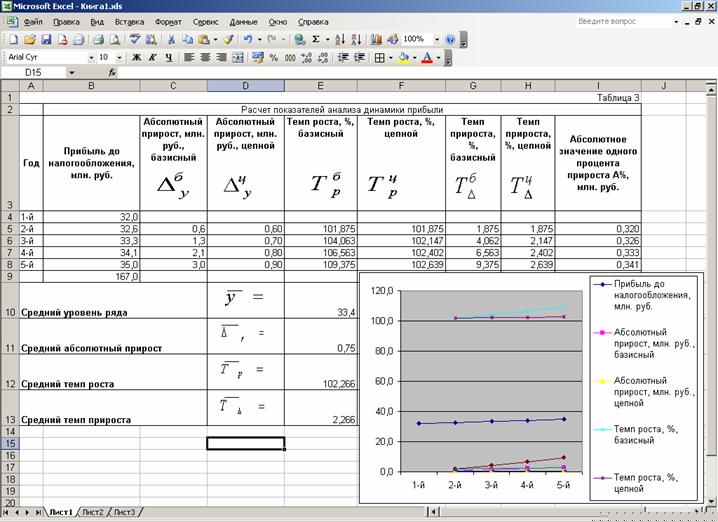This screenshot has height=522, width=718.
Task: Align text left in cell
Action: point(189,58)
